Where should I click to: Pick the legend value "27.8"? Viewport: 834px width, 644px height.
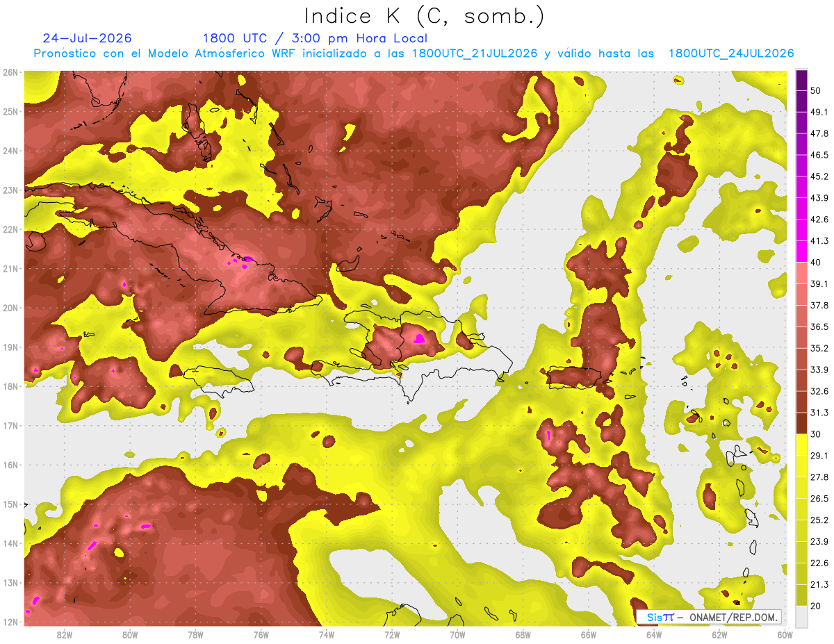click(819, 477)
